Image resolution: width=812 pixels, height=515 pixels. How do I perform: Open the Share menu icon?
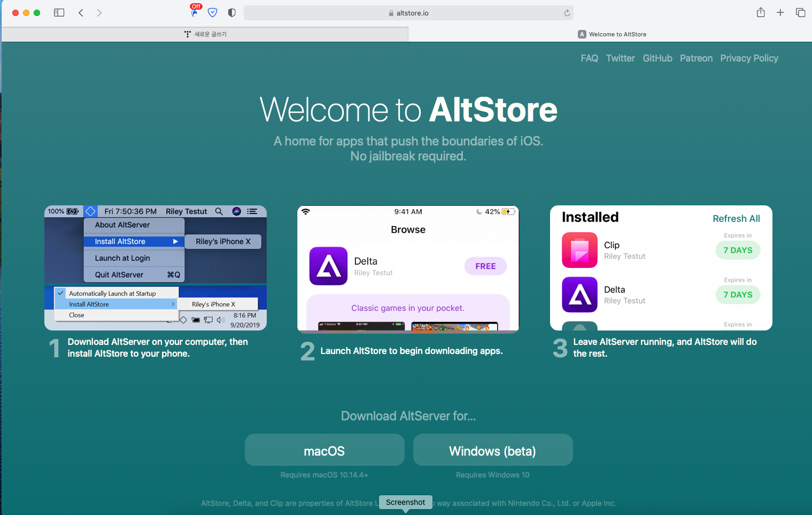coord(761,12)
